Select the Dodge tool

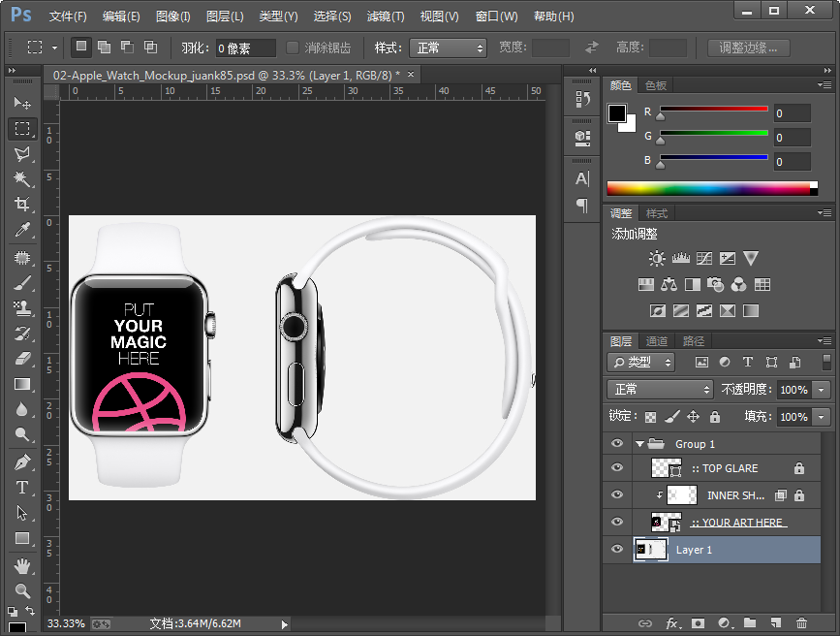(x=22, y=434)
